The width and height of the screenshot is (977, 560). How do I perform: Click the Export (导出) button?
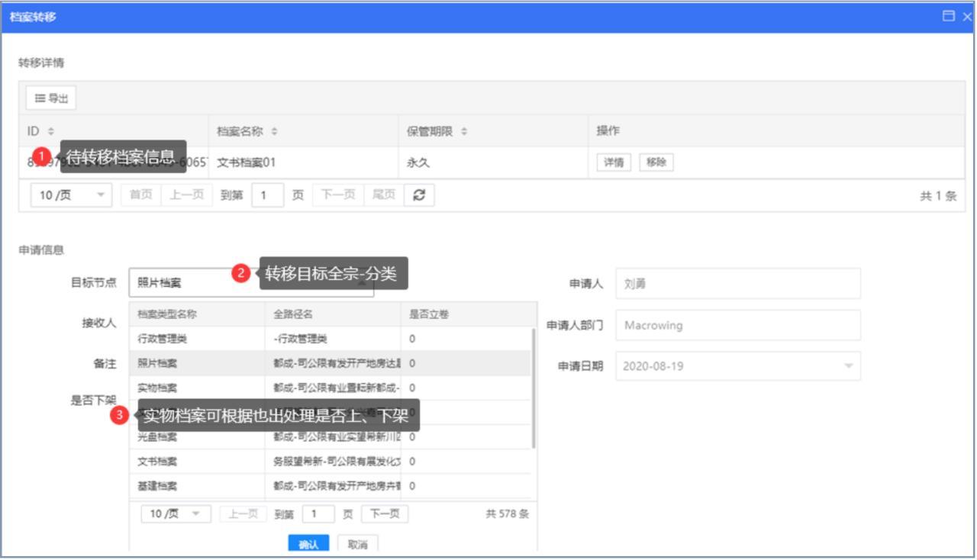(x=51, y=98)
